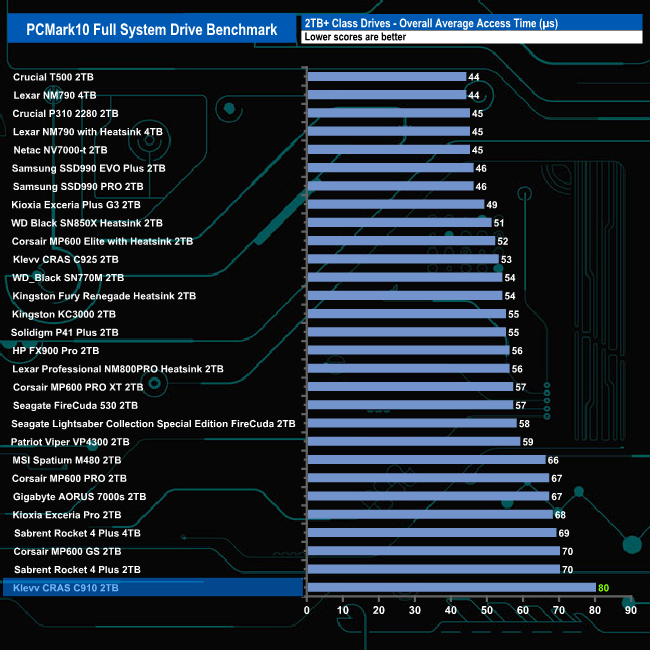Click the x-axis label '30'

[415, 610]
